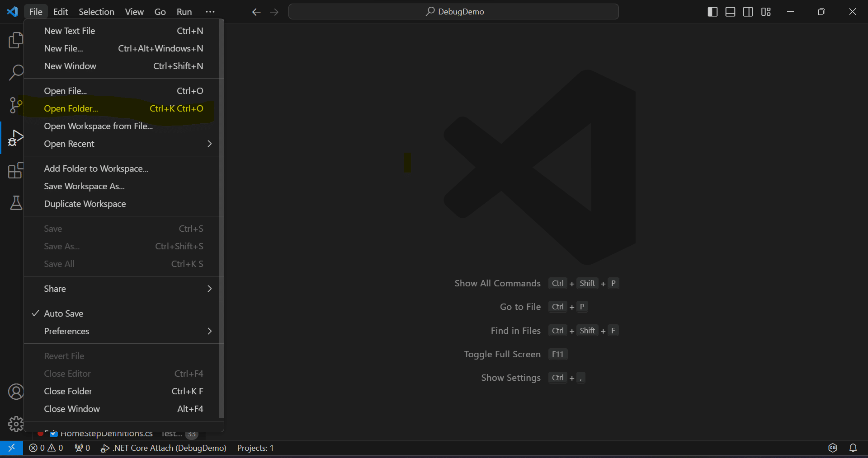Open the Extensions view

coord(16,170)
